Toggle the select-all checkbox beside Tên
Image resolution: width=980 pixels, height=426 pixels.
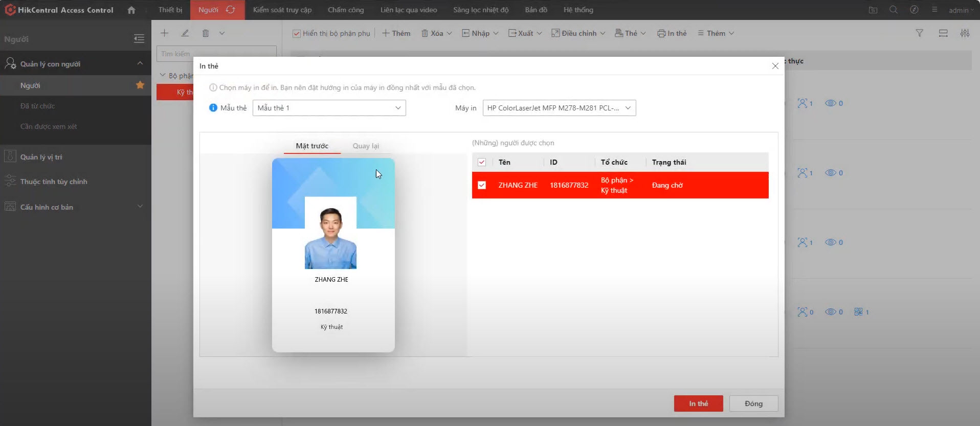(482, 162)
